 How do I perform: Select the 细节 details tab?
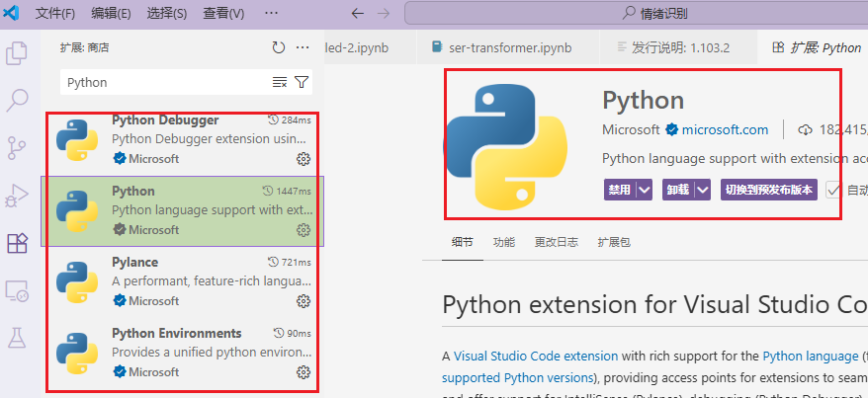click(463, 242)
